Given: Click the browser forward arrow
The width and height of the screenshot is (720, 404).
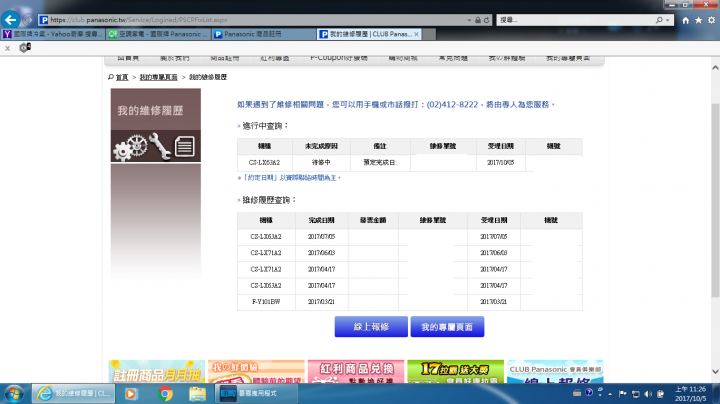Looking at the screenshot, I should coord(28,20).
